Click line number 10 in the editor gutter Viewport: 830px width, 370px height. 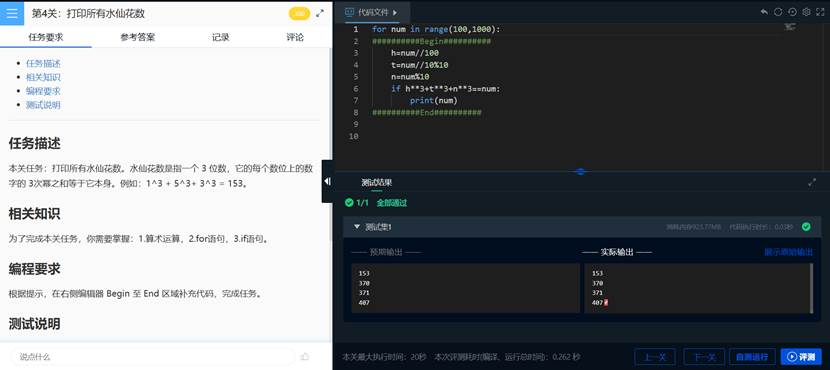click(x=354, y=137)
